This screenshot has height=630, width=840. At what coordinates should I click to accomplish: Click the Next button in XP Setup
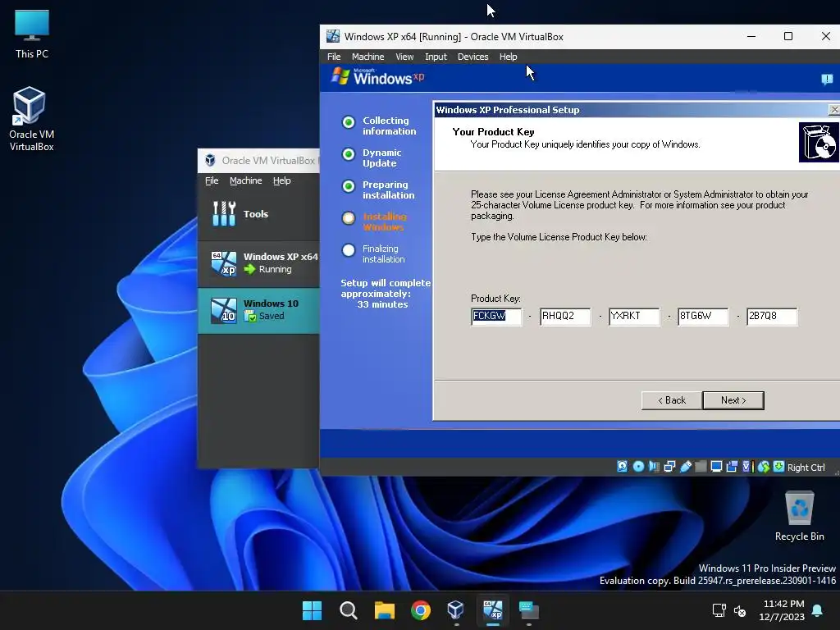733,400
